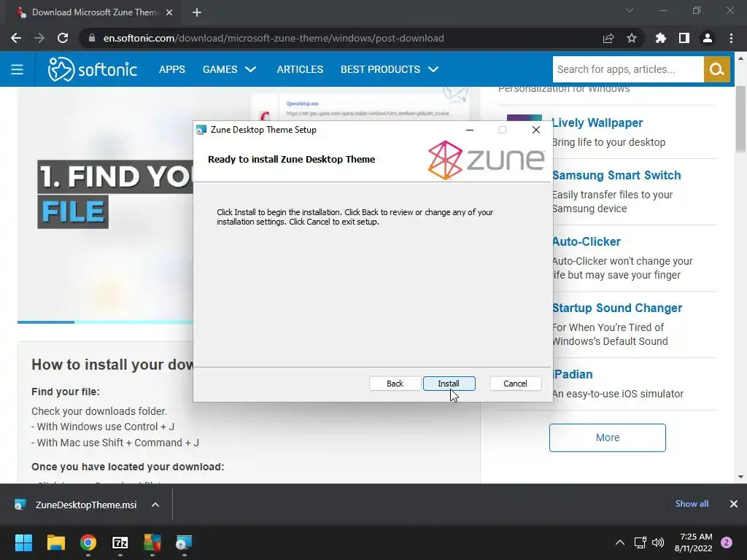Open the ARTICLES menu item
Screen dimensions: 747x560
(x=300, y=69)
